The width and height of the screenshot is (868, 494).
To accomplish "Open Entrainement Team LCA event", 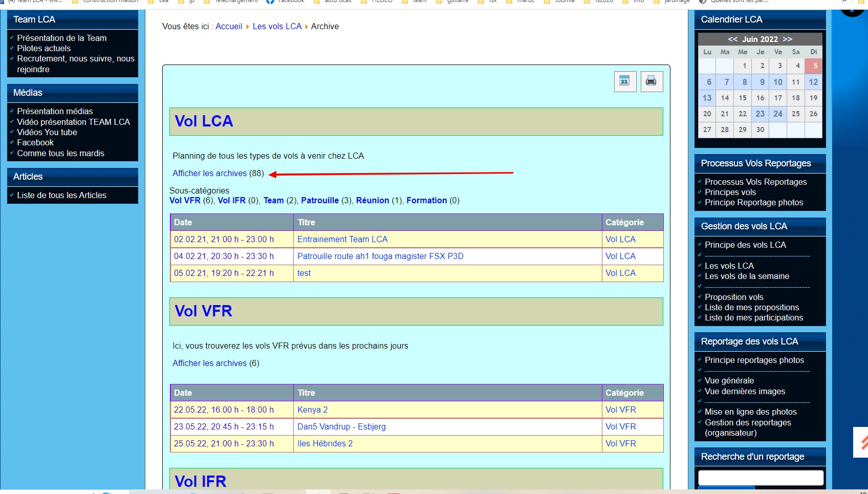I will 342,240.
